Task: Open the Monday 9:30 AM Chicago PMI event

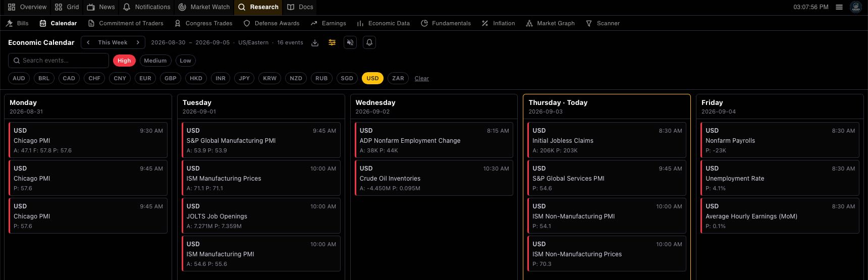Action: click(x=88, y=140)
